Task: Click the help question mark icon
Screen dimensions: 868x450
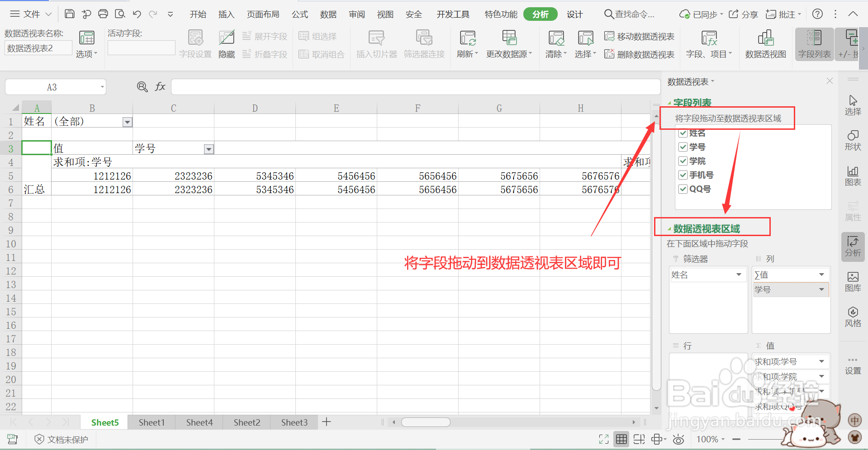Action: [x=817, y=14]
